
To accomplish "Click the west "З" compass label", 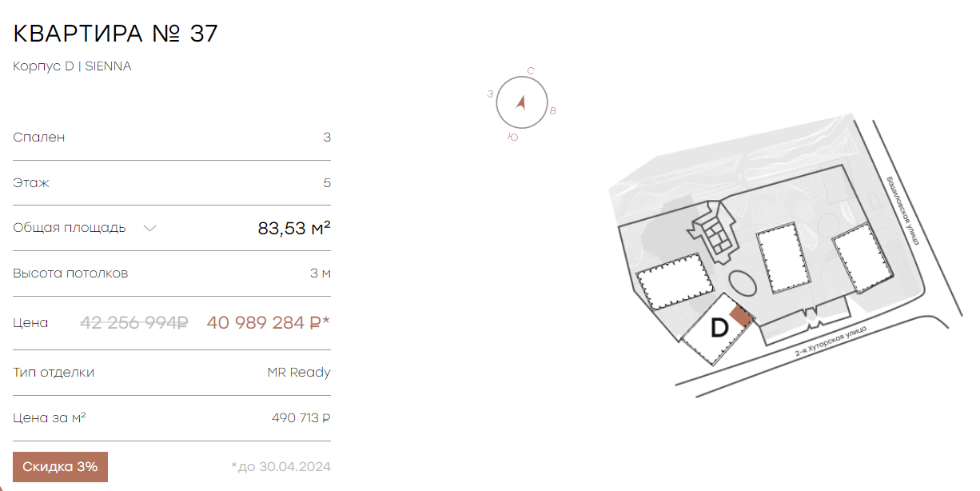I will click(x=490, y=94).
